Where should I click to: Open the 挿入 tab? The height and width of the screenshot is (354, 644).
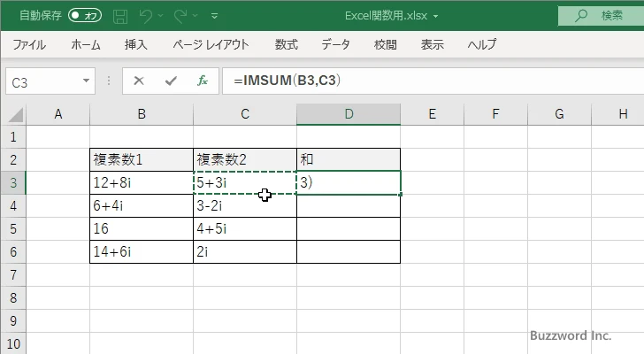click(x=136, y=44)
